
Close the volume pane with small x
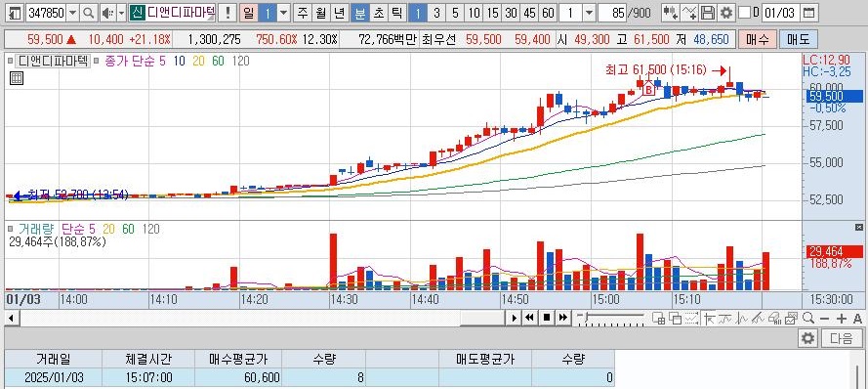[x=859, y=227]
